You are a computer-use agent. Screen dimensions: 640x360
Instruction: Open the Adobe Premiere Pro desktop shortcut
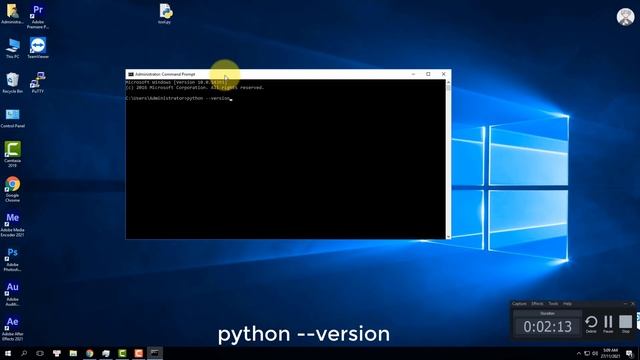point(38,16)
